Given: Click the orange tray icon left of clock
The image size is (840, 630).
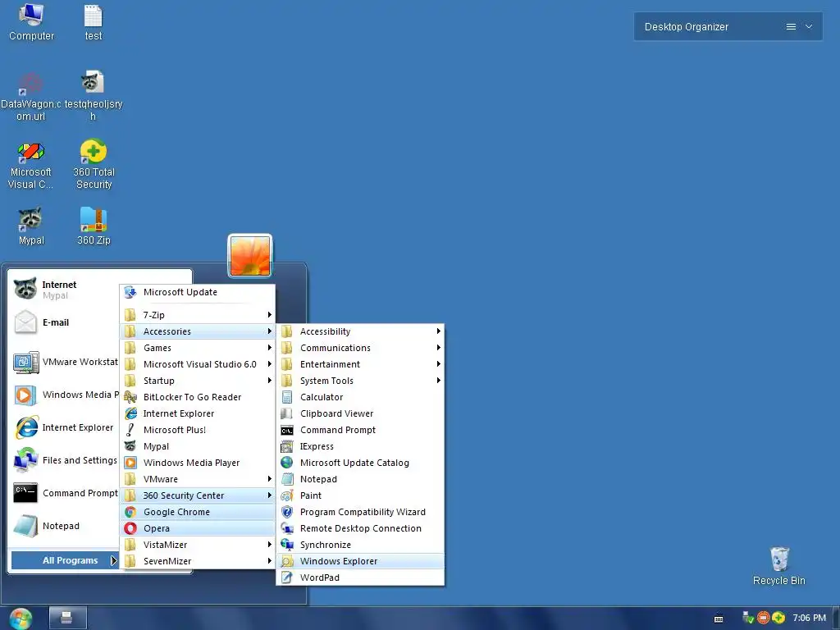Looking at the screenshot, I should pos(764,618).
